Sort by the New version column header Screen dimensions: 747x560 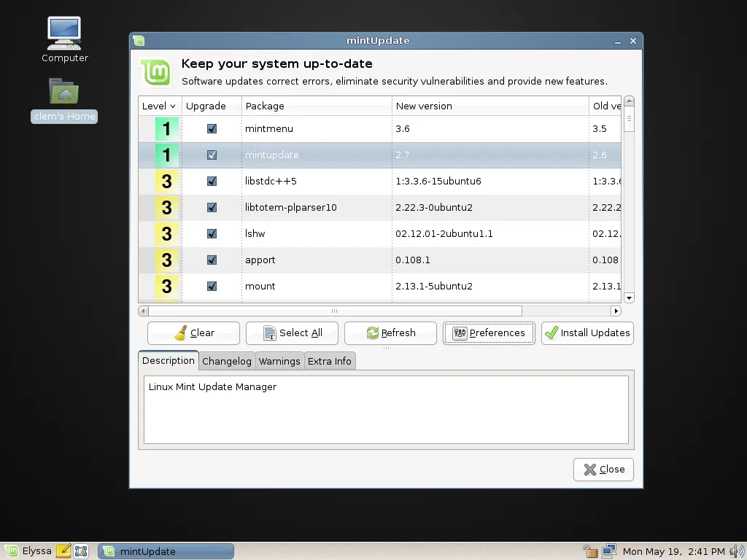(490, 106)
